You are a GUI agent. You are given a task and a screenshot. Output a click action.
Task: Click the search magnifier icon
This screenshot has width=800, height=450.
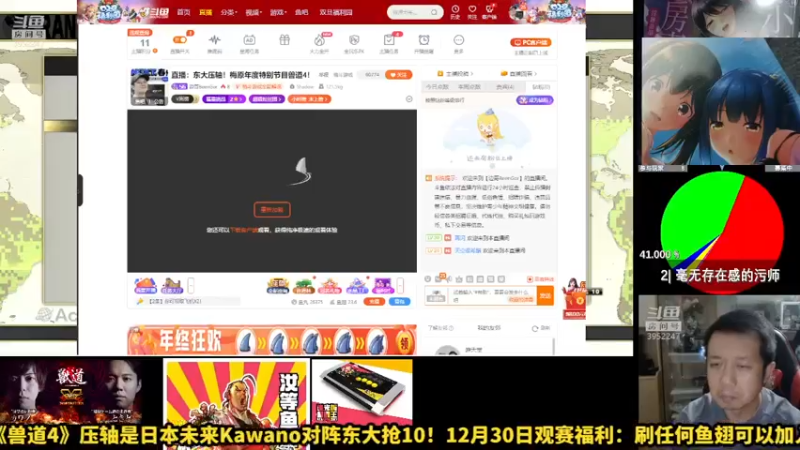pyautogui.click(x=434, y=12)
